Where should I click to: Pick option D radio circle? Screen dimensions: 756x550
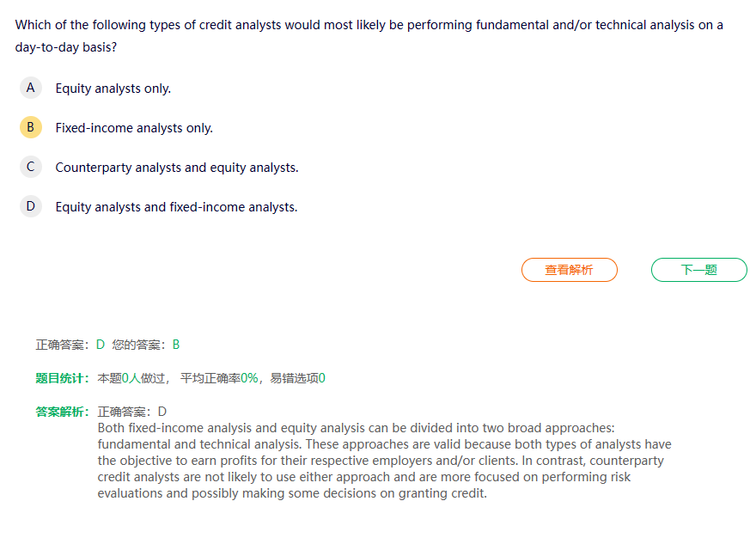(x=31, y=206)
